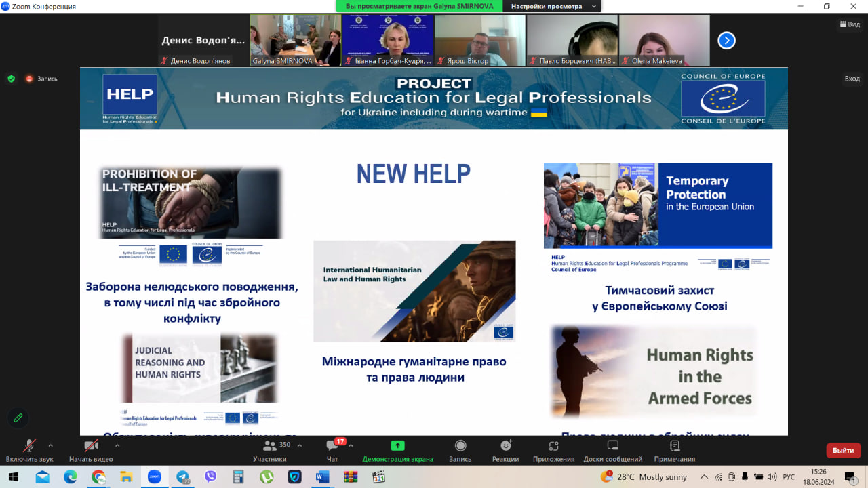
Task: Select Olena Makeieva video thumbnail
Action: point(665,41)
